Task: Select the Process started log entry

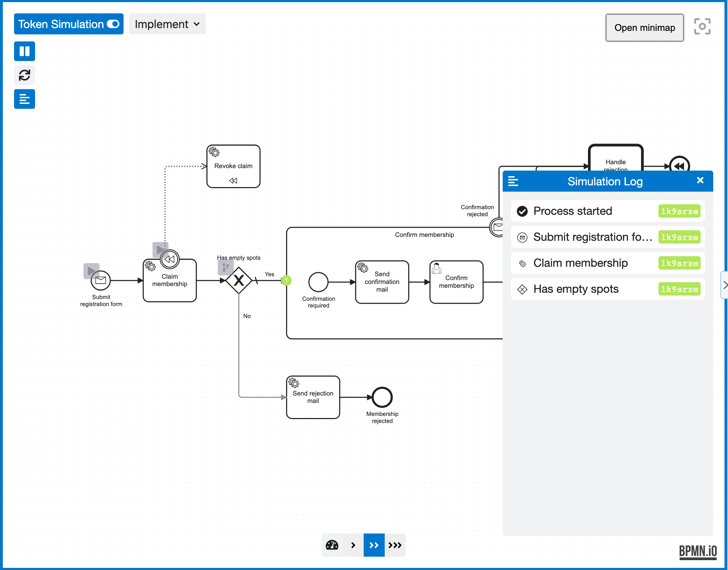Action: click(x=608, y=211)
